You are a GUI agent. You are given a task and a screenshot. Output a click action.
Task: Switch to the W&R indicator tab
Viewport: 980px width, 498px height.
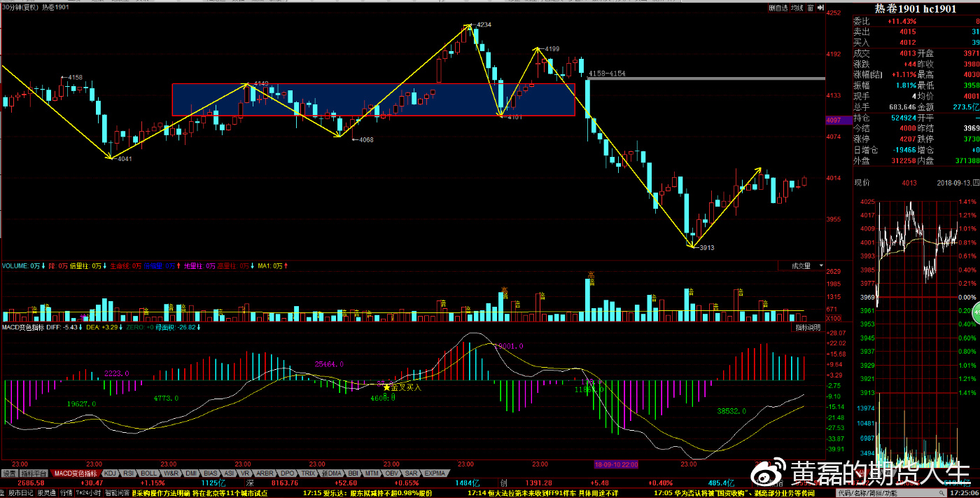171,473
